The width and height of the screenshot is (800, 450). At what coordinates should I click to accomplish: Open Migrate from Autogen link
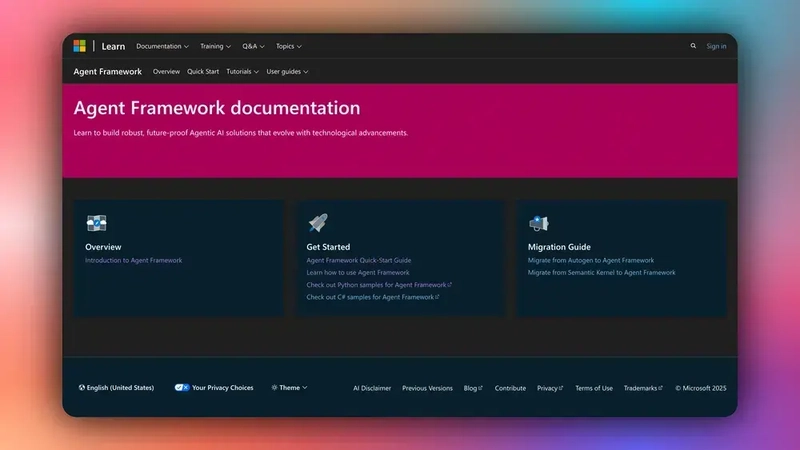click(x=591, y=260)
